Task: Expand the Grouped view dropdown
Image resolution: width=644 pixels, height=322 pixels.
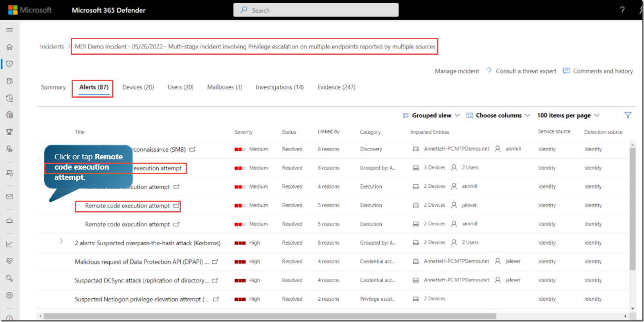Action: click(431, 116)
